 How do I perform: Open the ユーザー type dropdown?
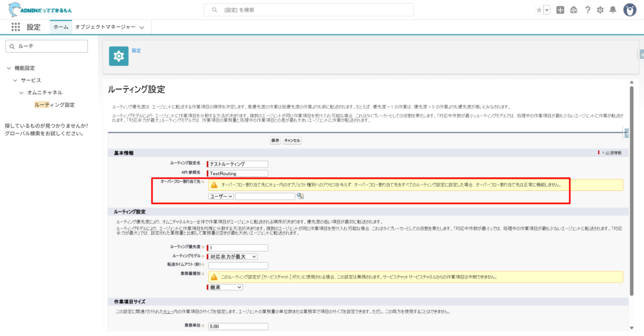(x=221, y=196)
